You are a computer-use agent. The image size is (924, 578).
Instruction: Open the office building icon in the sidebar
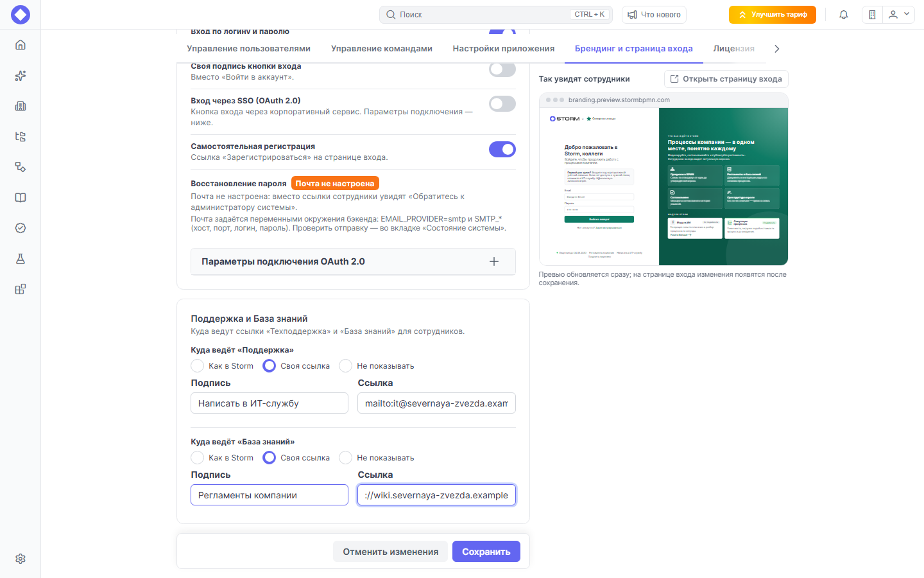21,106
